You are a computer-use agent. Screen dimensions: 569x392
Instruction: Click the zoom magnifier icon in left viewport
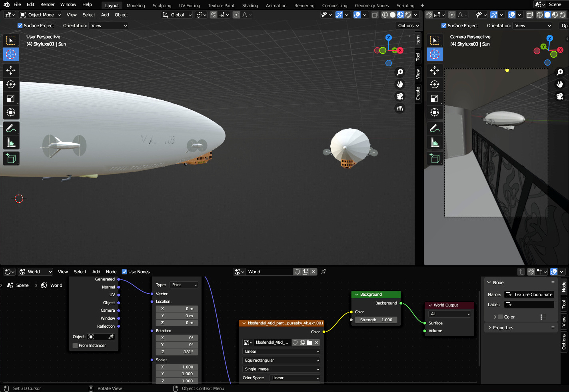(x=400, y=72)
